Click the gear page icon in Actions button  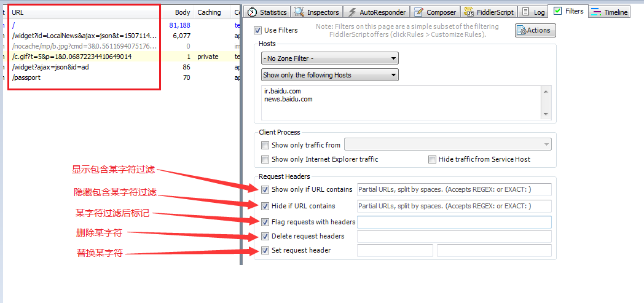tap(522, 30)
